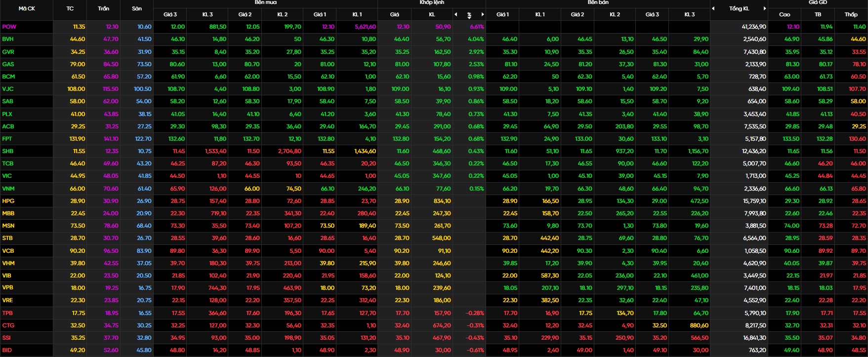Sort by the Mã CK column header
This screenshot has width=868, height=357.
coord(27,8)
